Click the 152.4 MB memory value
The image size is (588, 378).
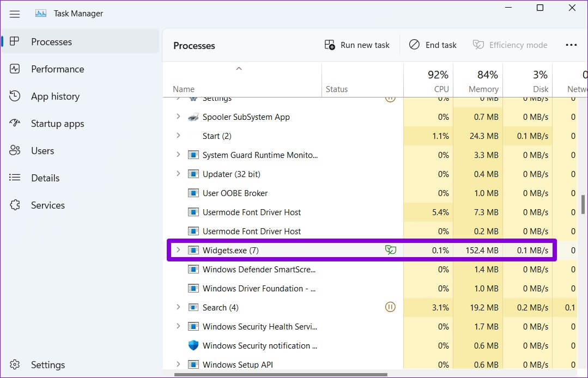tap(482, 250)
